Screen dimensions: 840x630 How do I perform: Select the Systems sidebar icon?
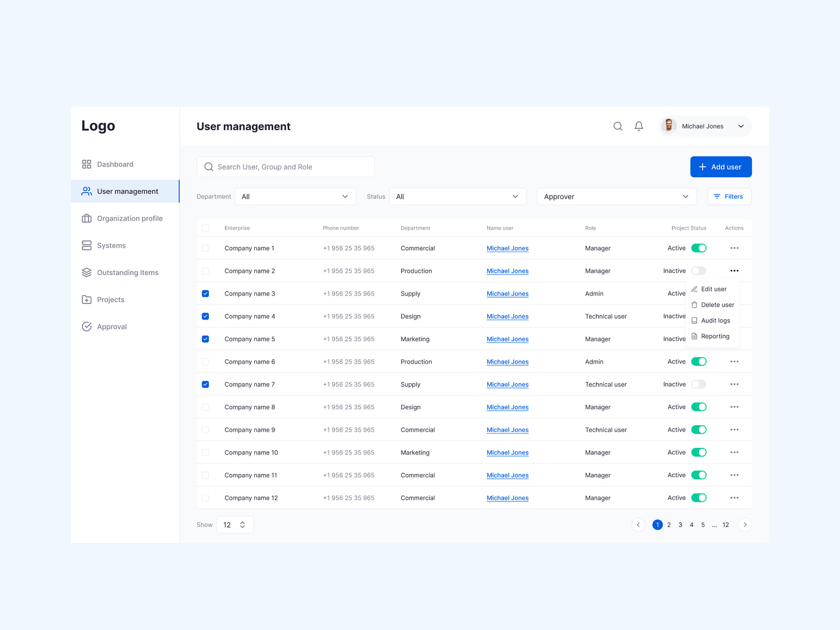click(x=87, y=245)
